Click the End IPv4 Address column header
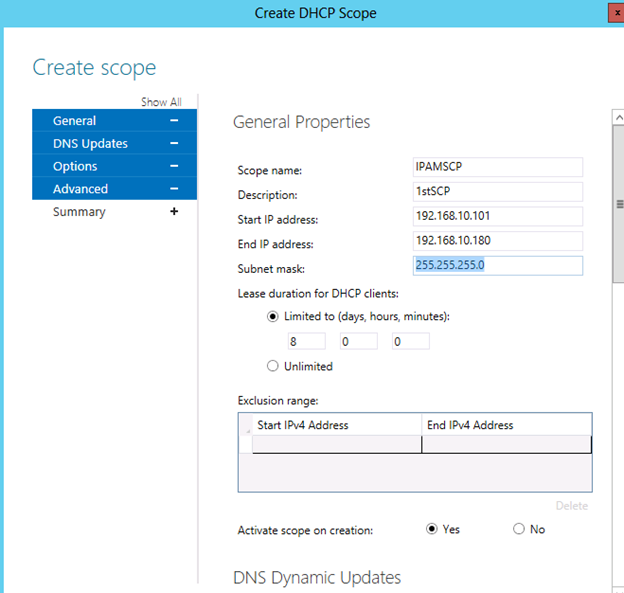624x593 pixels. coord(507,425)
